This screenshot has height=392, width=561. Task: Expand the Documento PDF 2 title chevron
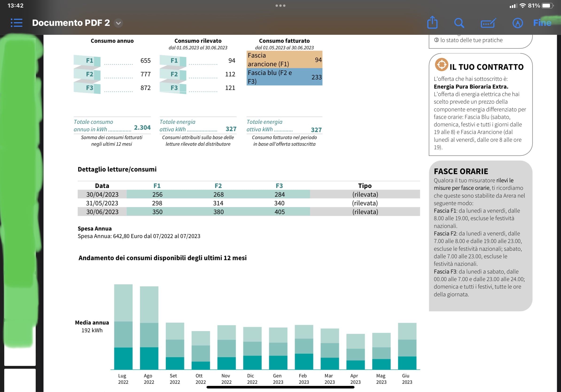(118, 23)
